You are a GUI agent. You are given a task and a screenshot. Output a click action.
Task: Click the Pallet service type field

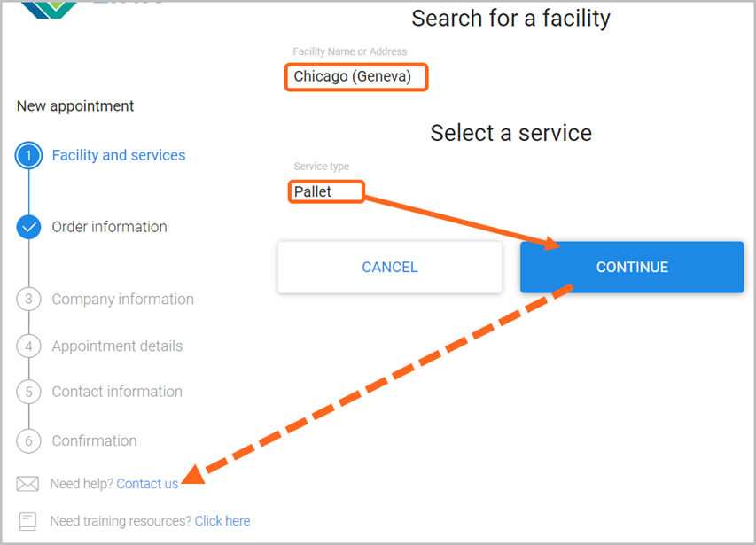click(x=325, y=191)
